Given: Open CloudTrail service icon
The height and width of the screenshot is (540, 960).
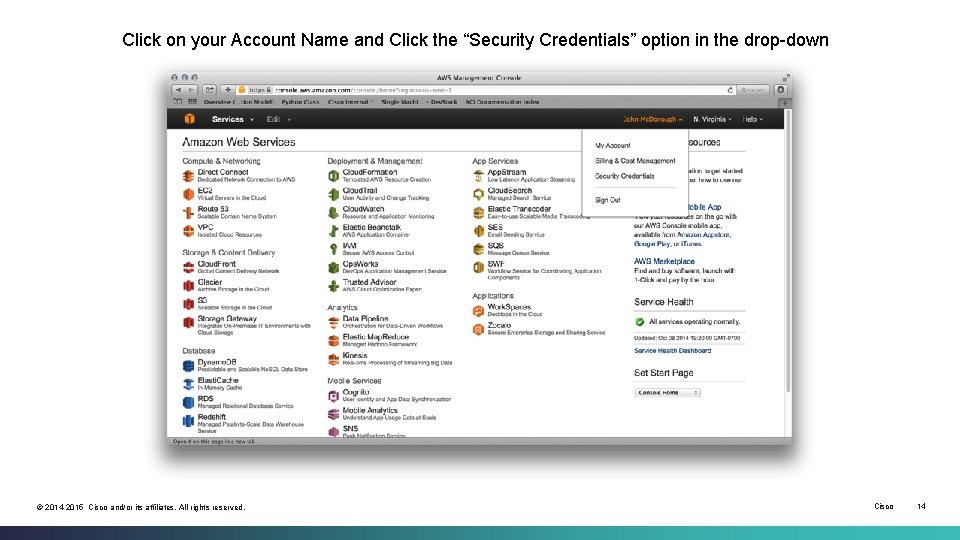Looking at the screenshot, I should click(334, 194).
